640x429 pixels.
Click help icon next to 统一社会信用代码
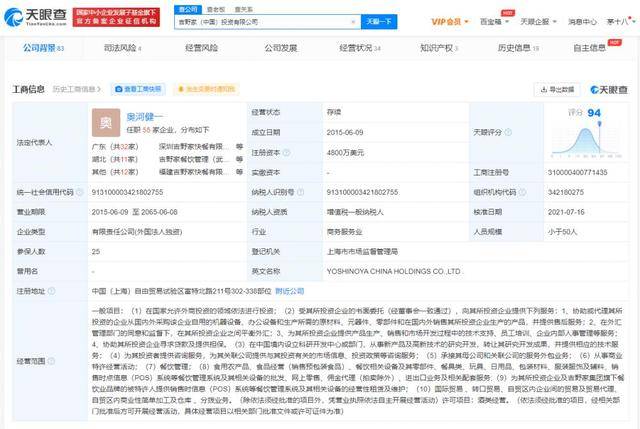click(80, 192)
